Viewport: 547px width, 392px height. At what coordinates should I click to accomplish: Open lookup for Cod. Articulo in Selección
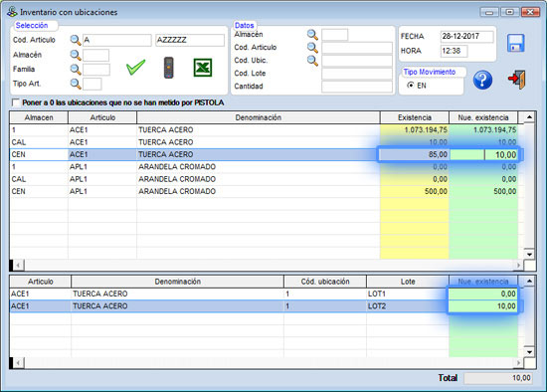(76, 40)
